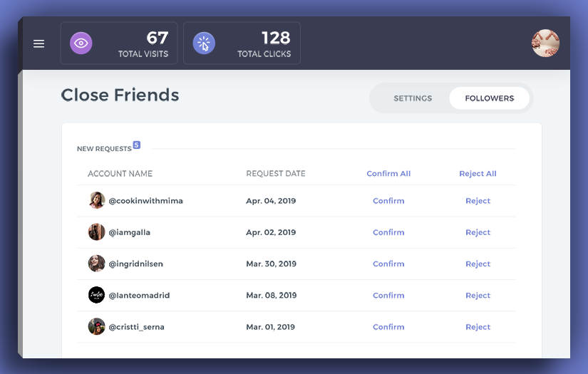The image size is (588, 374).
Task: Click the Account Name column header
Action: coord(120,174)
